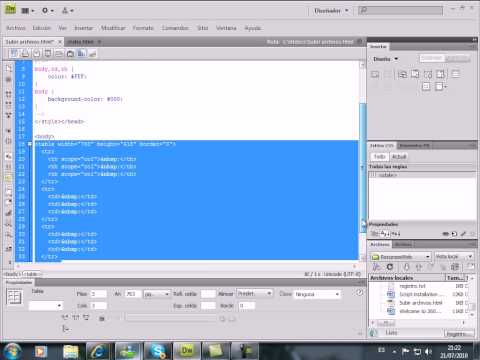Click the Filas input field in Properties
Screen dimensions: 480x360
(x=98, y=294)
